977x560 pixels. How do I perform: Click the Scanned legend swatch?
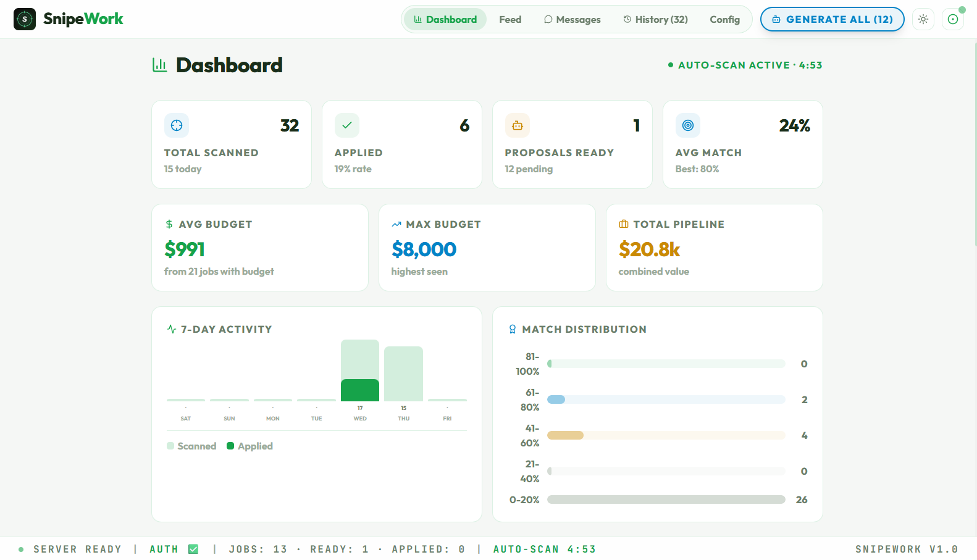(x=170, y=446)
